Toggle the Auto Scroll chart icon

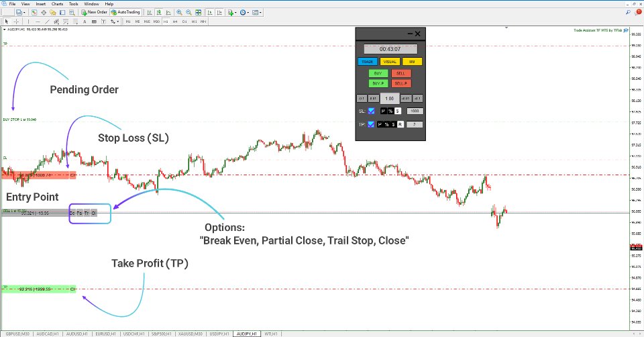tap(210, 12)
